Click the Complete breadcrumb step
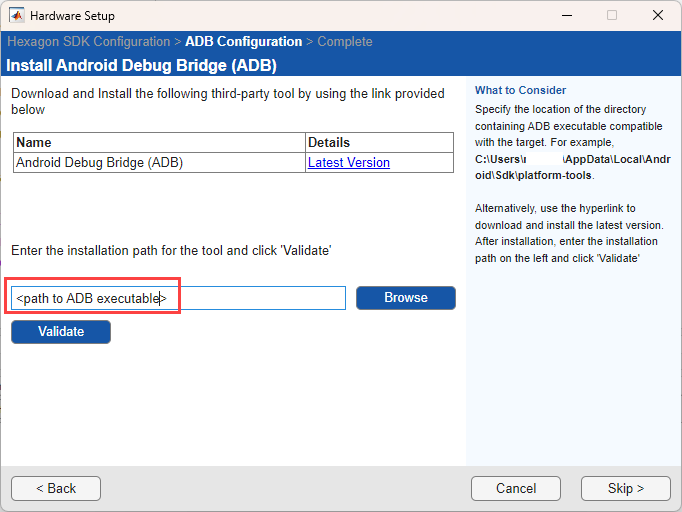Viewport: 682px width, 512px height. [x=345, y=42]
